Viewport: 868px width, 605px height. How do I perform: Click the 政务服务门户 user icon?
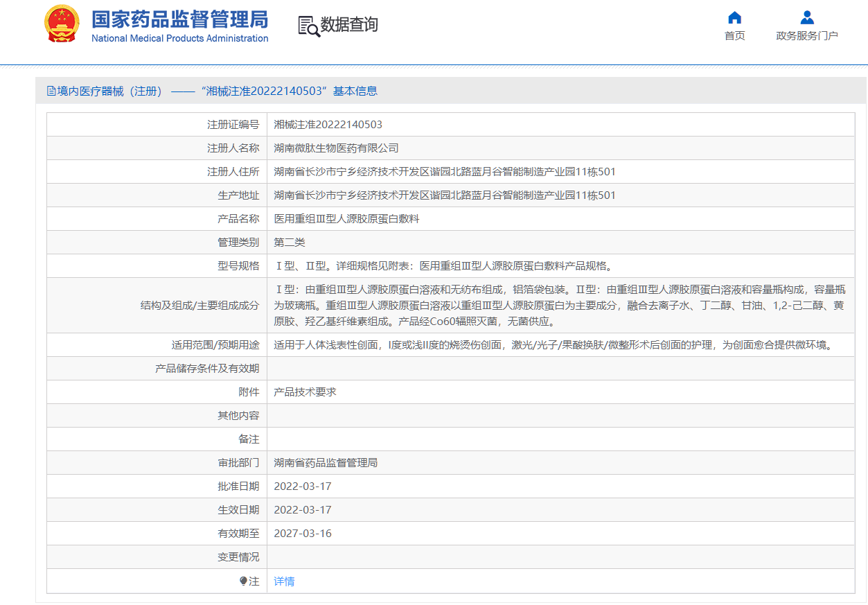coord(806,17)
